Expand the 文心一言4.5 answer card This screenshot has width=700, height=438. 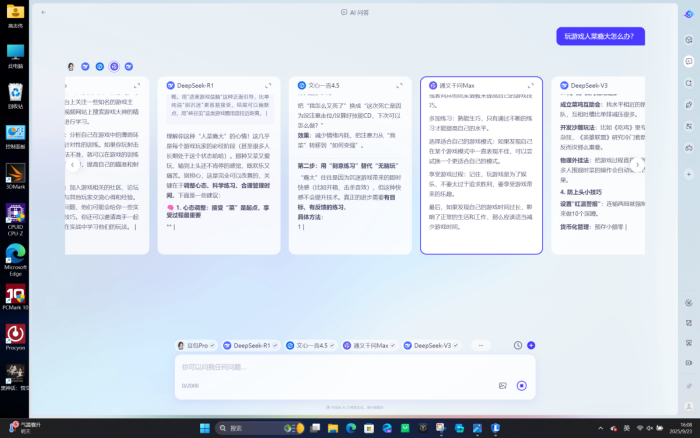(399, 86)
